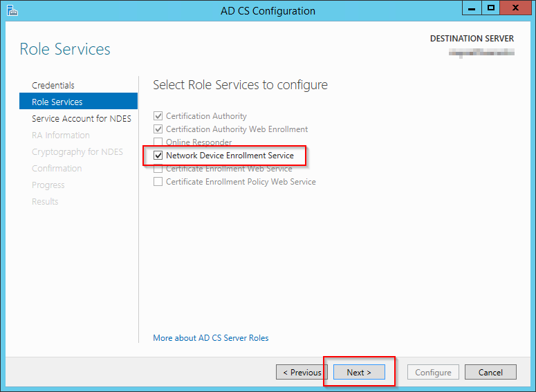Screen dimensions: 536x392
Task: Click Certification Authority Web Enrollment checkbox
Action: pyautogui.click(x=158, y=129)
